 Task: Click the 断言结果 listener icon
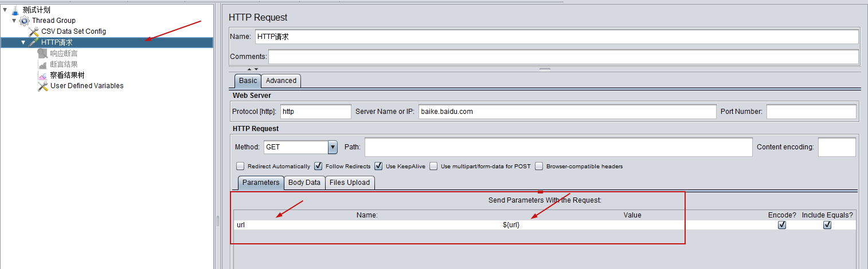(x=42, y=64)
